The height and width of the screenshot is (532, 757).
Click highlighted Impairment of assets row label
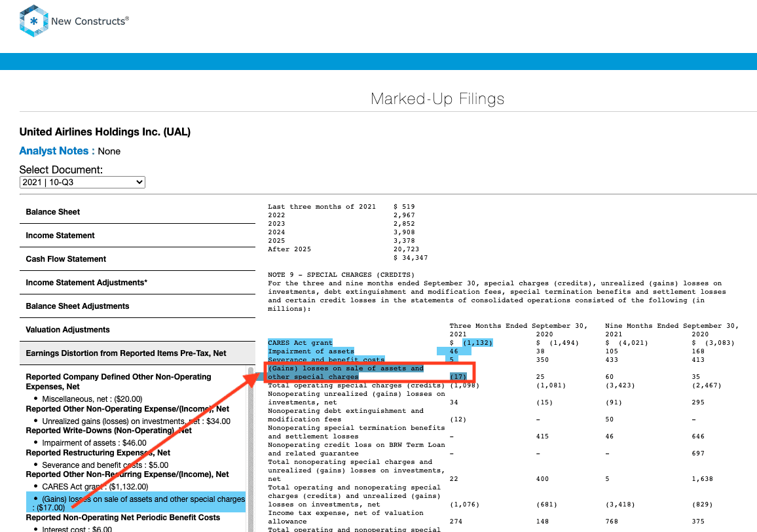pos(311,351)
